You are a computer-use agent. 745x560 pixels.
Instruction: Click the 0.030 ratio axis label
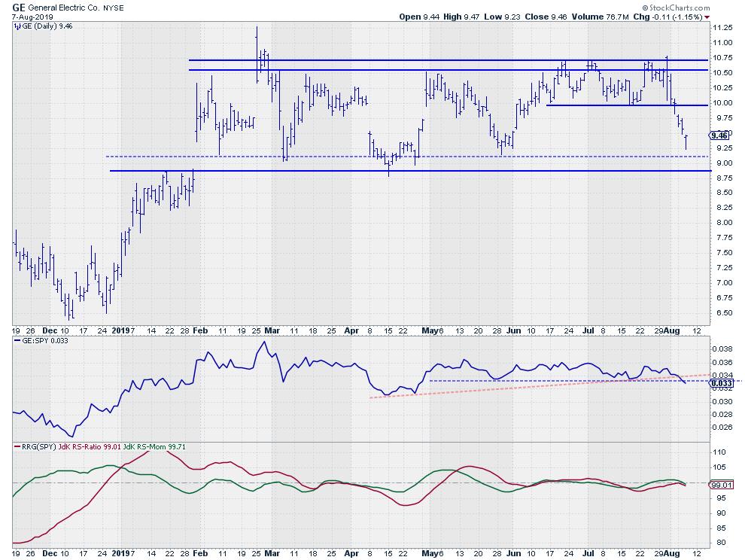click(x=722, y=402)
